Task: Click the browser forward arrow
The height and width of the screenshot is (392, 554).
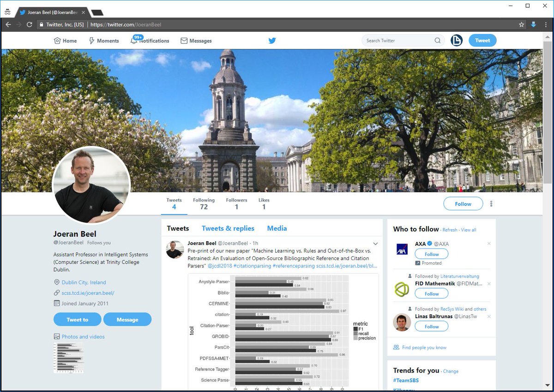Action: point(19,24)
